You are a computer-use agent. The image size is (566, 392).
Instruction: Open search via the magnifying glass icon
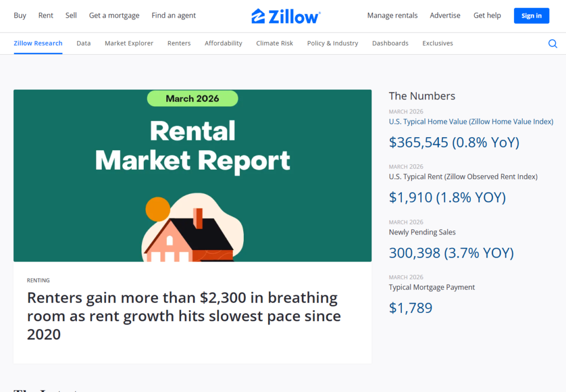552,43
